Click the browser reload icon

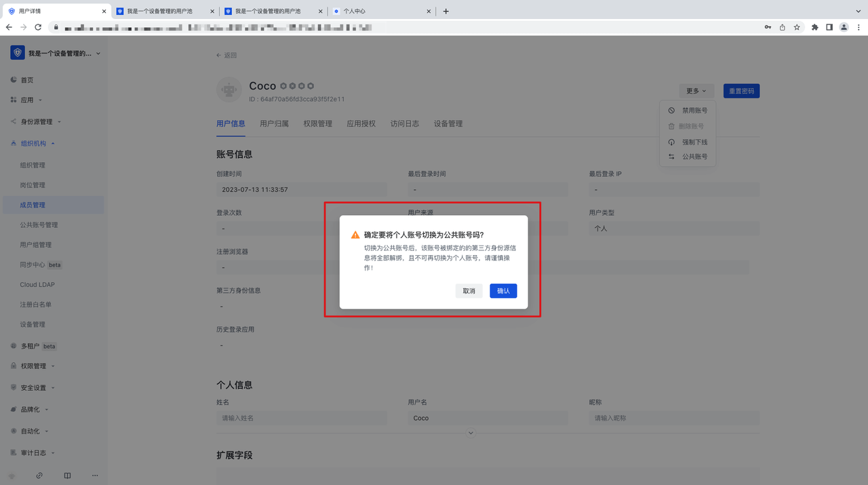[38, 27]
